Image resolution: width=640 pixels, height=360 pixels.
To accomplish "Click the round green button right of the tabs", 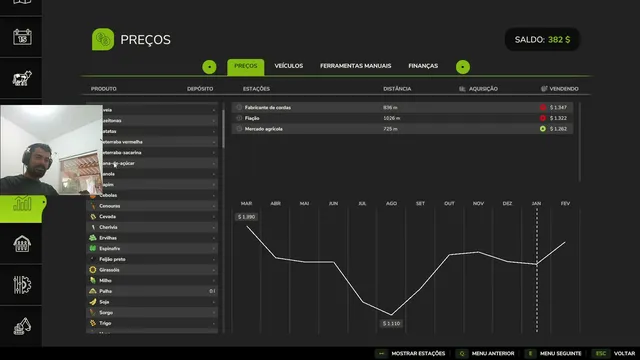I will coord(463,67).
